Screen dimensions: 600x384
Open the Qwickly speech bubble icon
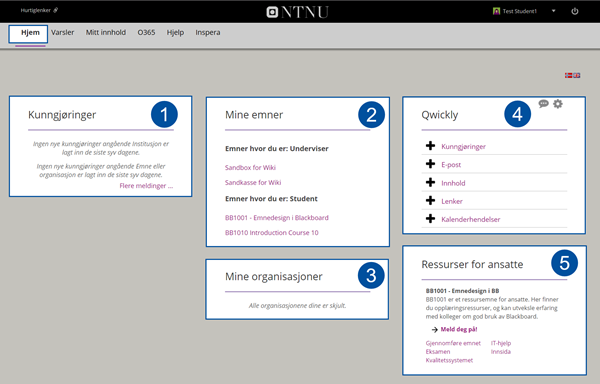click(543, 104)
